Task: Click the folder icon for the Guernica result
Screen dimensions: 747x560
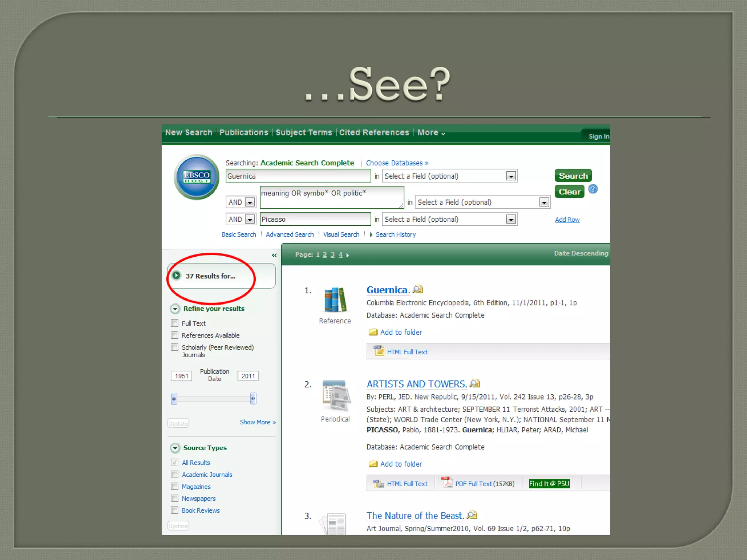Action: [x=373, y=332]
